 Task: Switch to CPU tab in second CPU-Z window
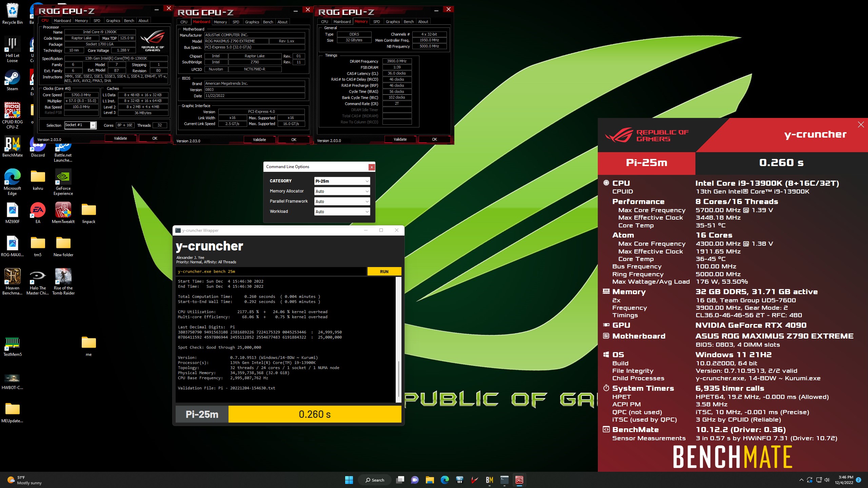(184, 22)
